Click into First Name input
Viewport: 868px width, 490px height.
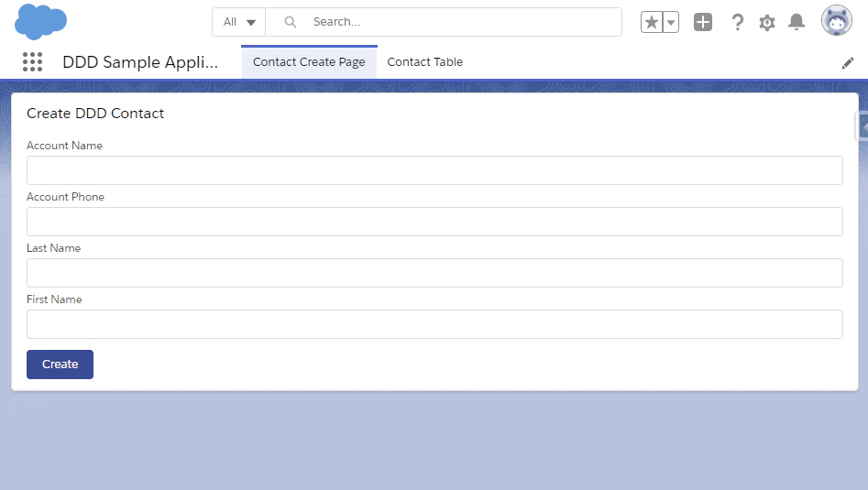(434, 324)
